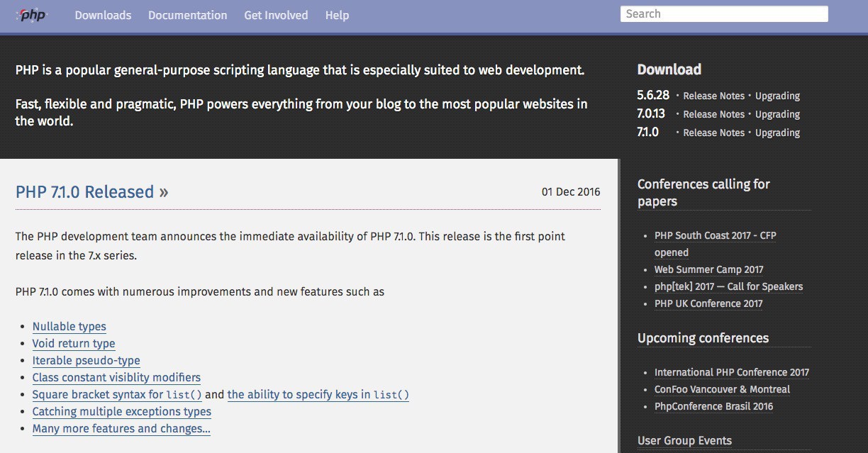
Task: Click the PHP logo icon
Action: click(32, 15)
